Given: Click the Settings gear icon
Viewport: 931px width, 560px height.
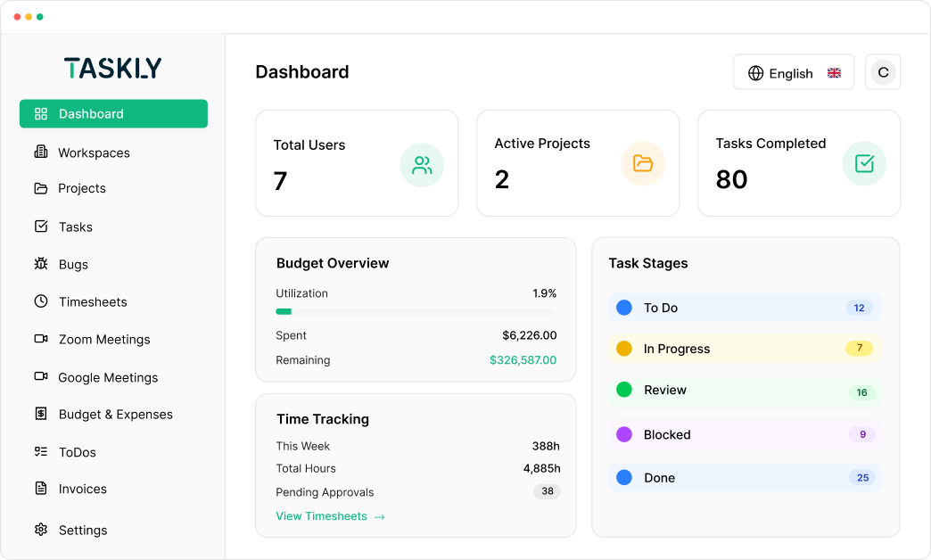Looking at the screenshot, I should pos(40,529).
